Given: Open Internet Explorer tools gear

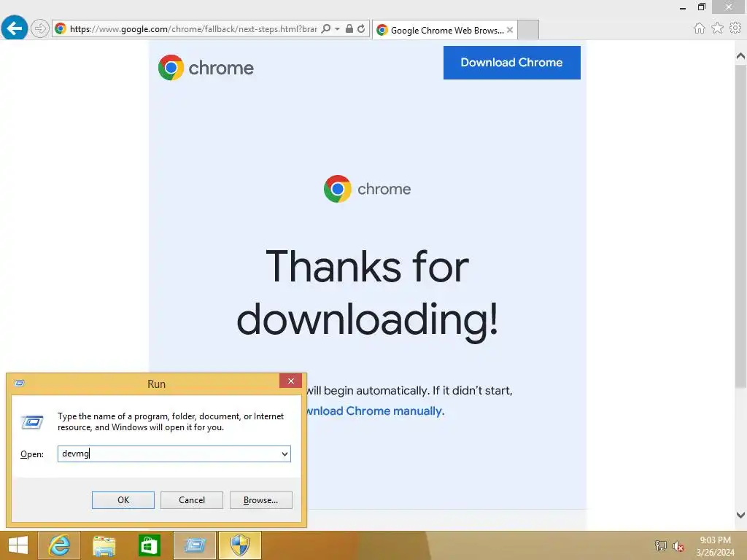Looking at the screenshot, I should pos(735,28).
